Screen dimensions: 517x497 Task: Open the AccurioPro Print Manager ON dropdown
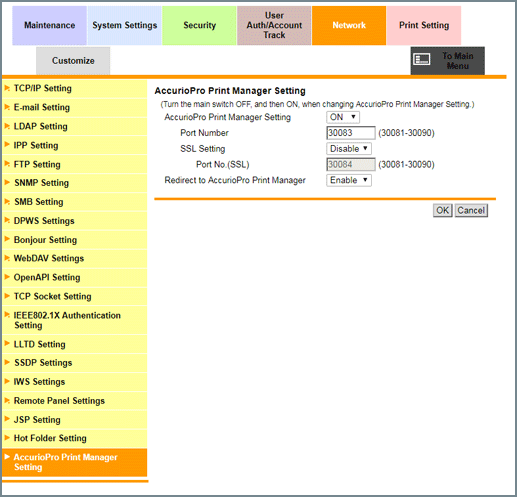point(343,117)
